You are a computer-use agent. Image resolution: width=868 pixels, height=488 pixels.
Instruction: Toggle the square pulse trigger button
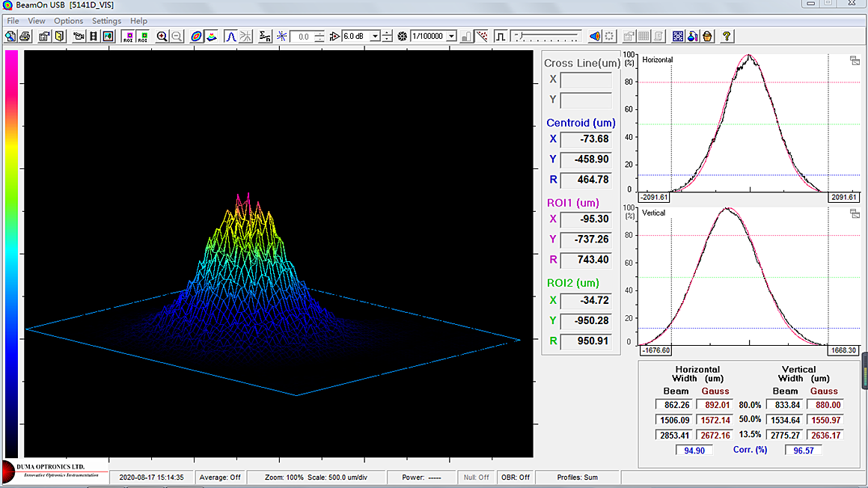click(x=501, y=36)
